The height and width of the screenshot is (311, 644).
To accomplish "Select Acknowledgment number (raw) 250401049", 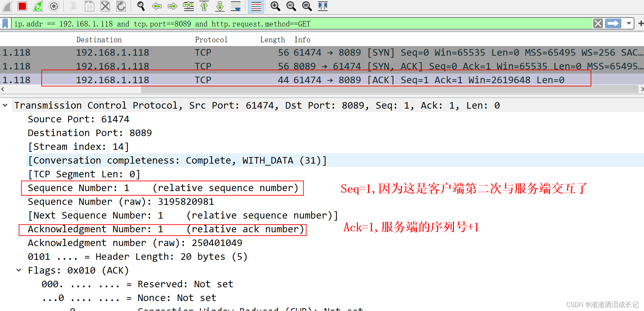I will pyautogui.click(x=135, y=243).
